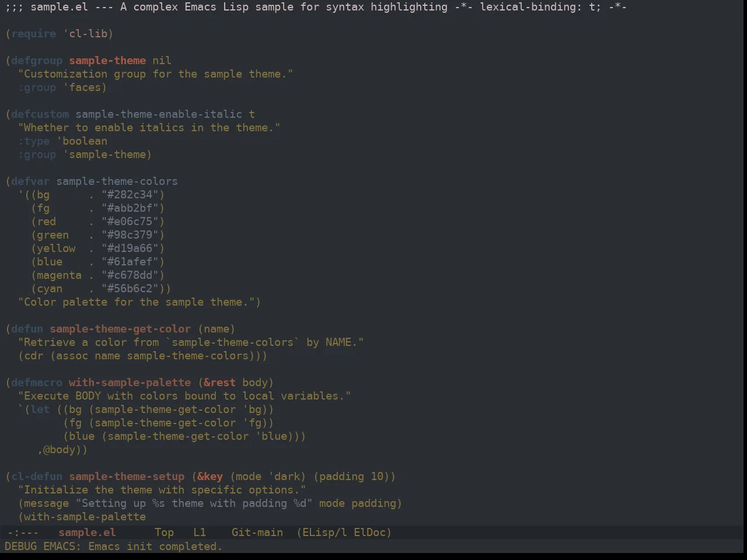The image size is (747, 560).
Task: Click the docstring "Color palette for the sample theme."
Action: [x=137, y=302]
